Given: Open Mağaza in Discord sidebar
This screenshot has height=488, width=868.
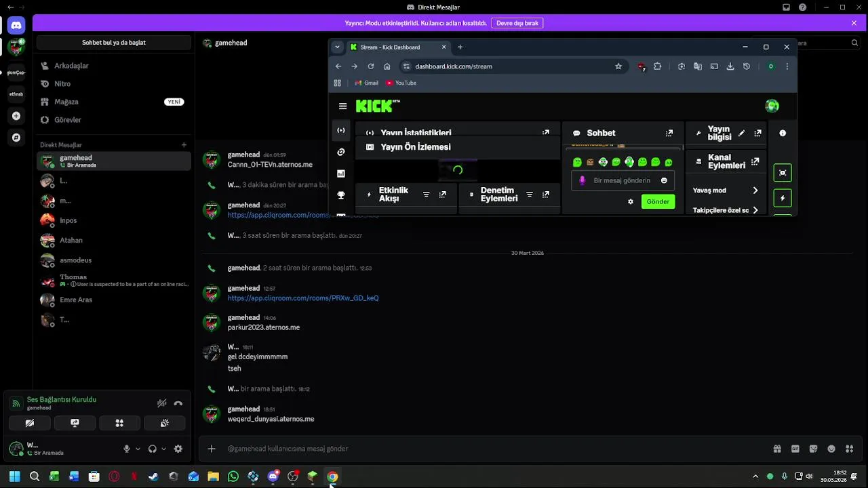Looking at the screenshot, I should (113, 102).
